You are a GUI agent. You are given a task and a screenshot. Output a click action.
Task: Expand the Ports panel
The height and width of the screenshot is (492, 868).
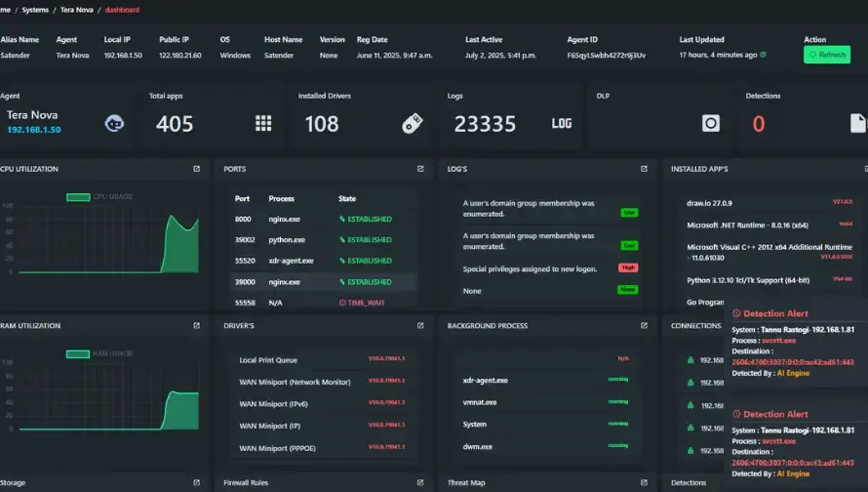tap(420, 169)
